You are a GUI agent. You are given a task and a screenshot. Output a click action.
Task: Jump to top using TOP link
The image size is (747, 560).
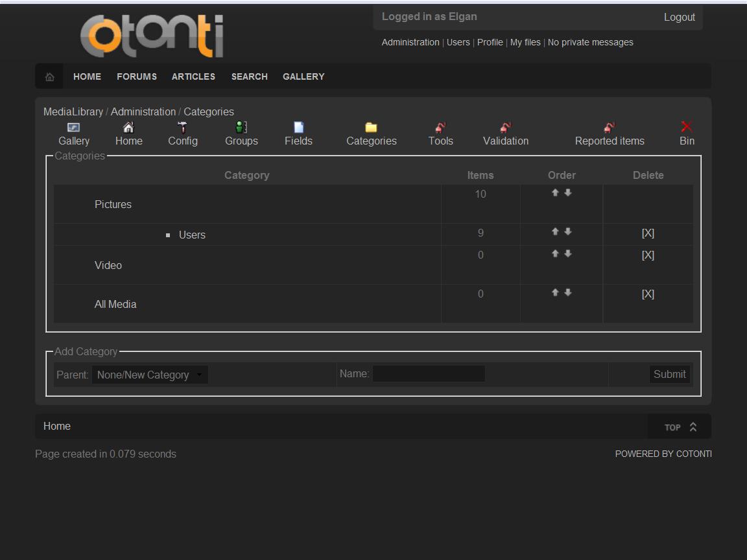680,427
